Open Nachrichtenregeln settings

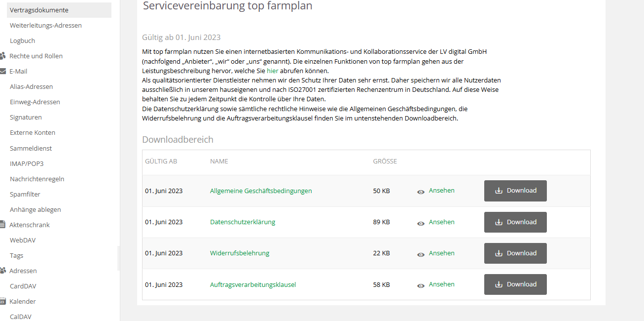pos(37,179)
